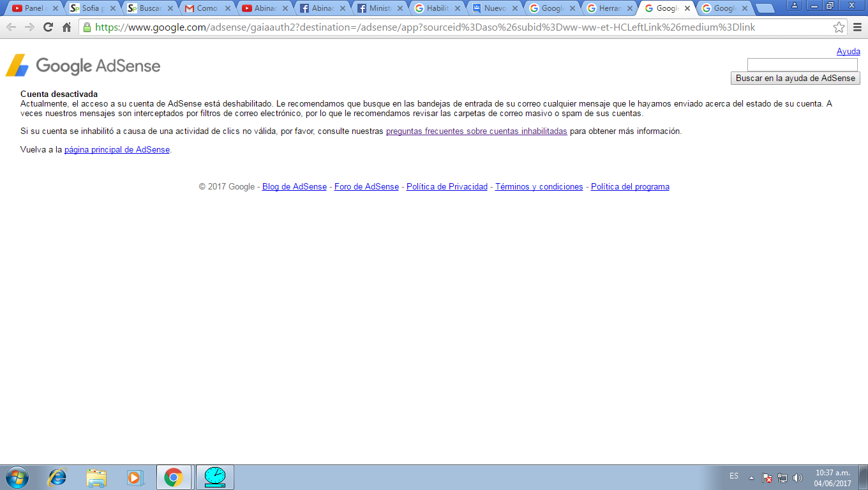868x490 pixels.
Task: Open the 'Política del programa' link
Action: point(630,187)
